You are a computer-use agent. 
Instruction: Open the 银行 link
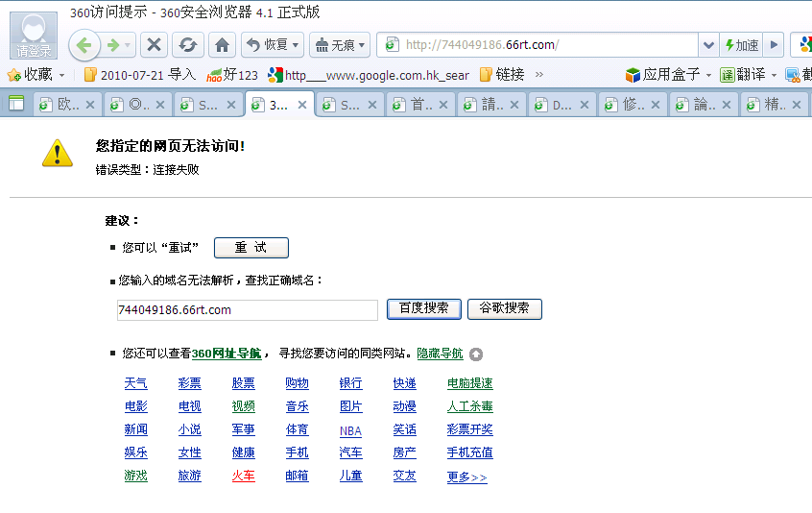coord(350,383)
